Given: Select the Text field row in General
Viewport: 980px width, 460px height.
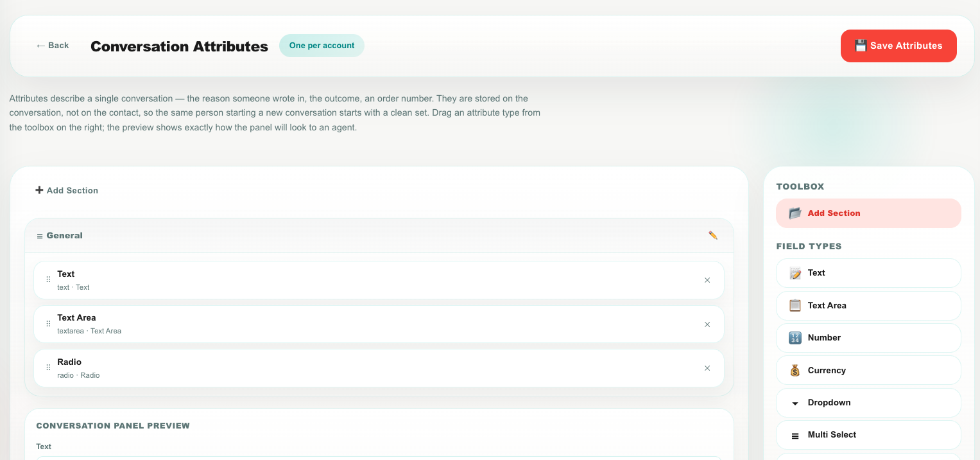Looking at the screenshot, I should point(379,280).
